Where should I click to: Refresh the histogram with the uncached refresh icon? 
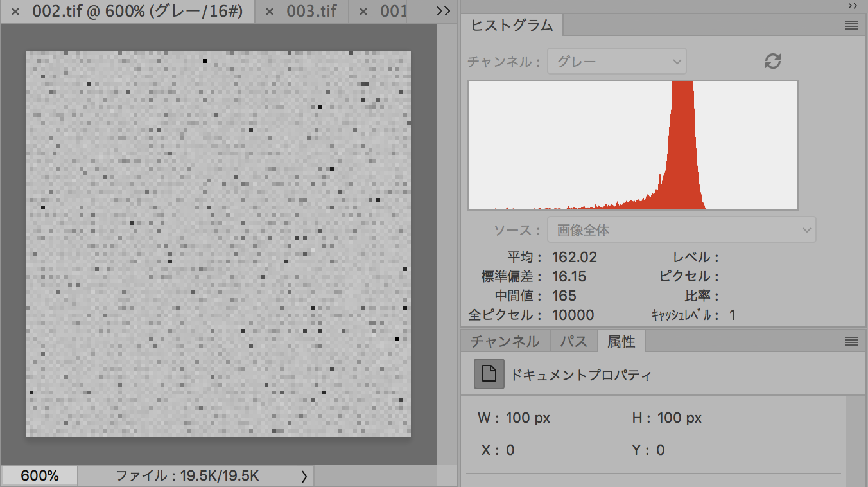click(773, 62)
